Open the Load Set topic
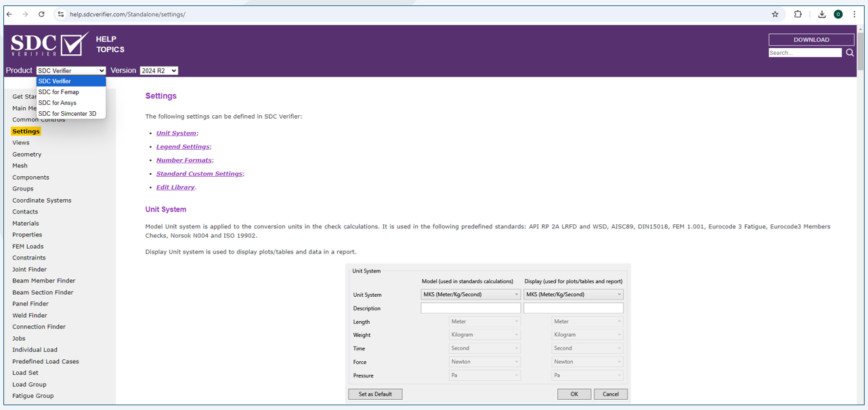Screen dimensions: 868x410 coord(26,373)
